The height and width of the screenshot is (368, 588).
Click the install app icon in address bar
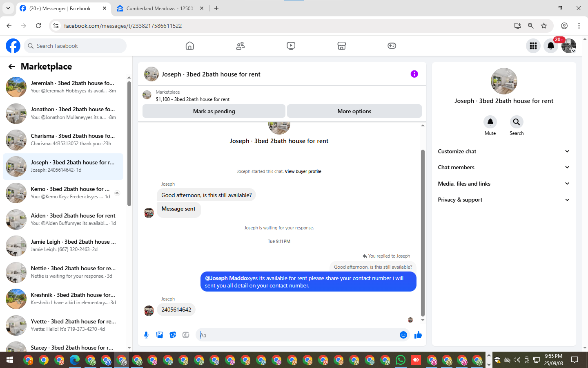[518, 26]
